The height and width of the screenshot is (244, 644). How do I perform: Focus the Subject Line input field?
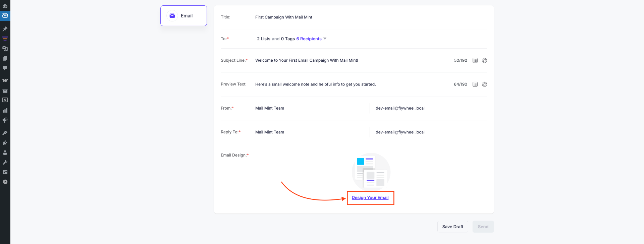click(352, 60)
